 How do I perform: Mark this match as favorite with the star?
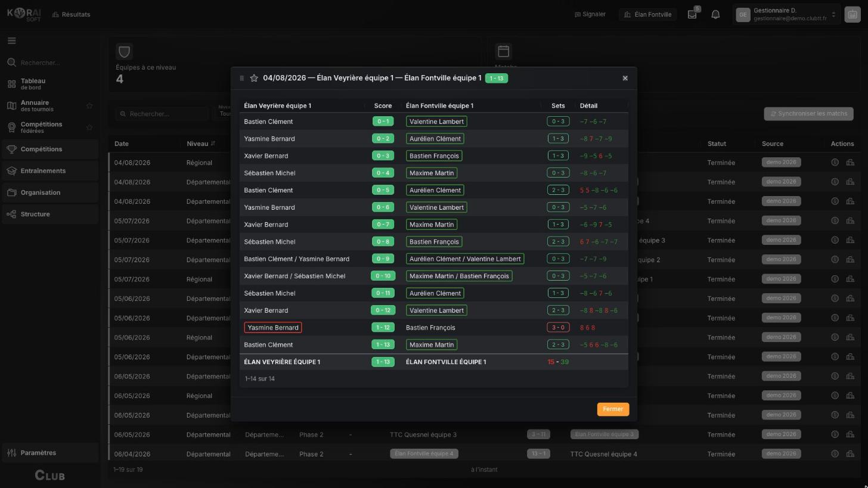(254, 78)
